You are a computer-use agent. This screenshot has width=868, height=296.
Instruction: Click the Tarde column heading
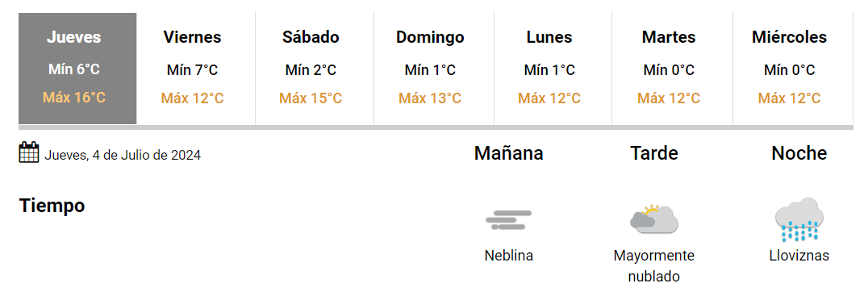click(x=653, y=153)
